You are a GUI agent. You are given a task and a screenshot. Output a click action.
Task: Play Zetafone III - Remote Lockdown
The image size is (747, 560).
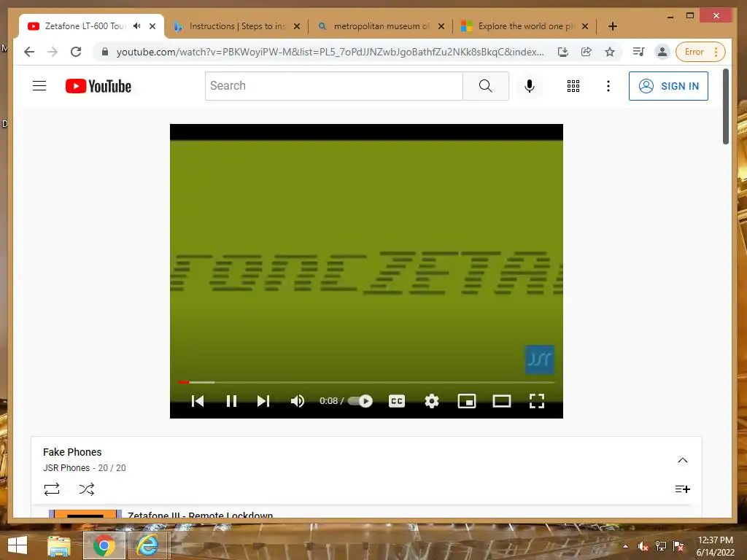point(200,514)
